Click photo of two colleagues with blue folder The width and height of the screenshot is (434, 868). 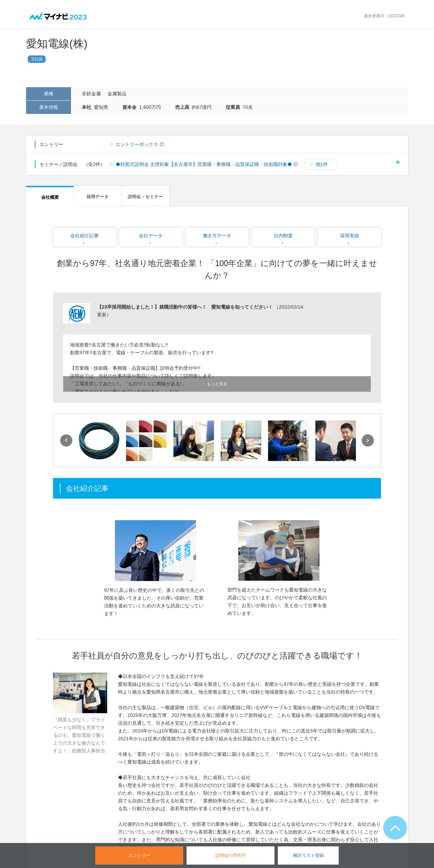point(279,551)
